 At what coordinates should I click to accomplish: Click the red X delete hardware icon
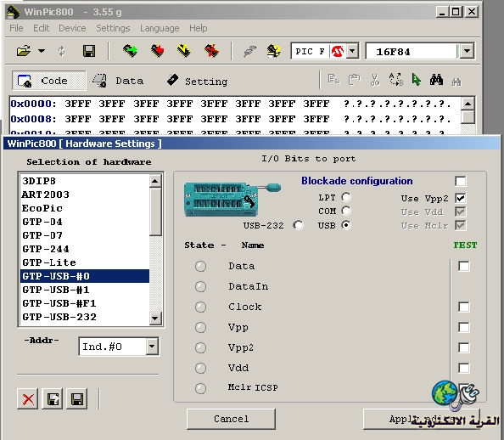(28, 399)
